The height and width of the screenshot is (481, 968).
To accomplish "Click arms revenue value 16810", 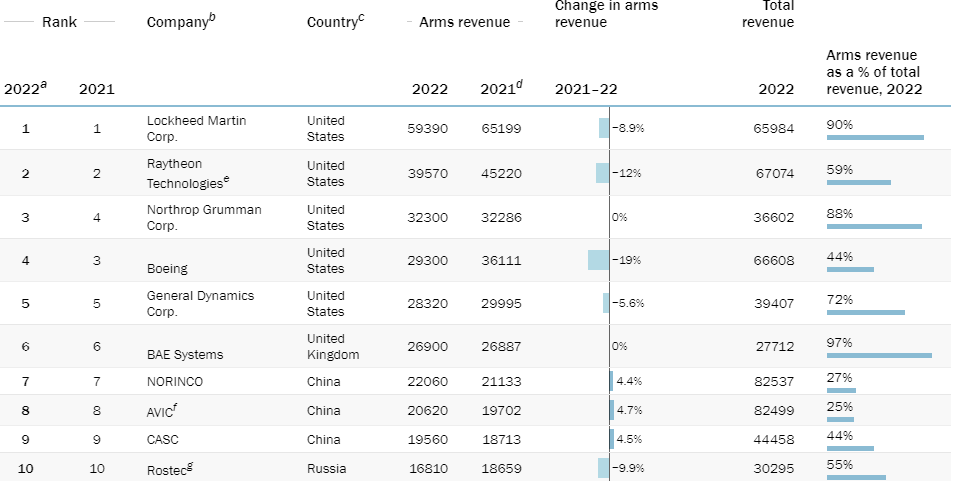I will pos(428,469).
